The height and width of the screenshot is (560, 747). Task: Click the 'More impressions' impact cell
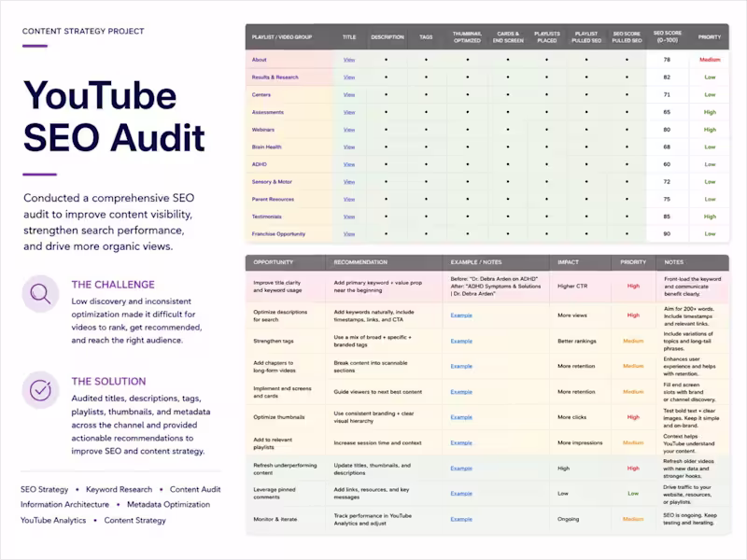coord(580,442)
